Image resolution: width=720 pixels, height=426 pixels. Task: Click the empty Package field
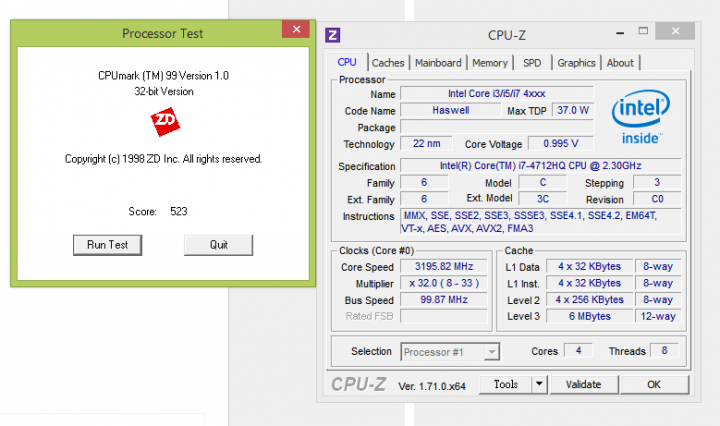[x=497, y=127]
